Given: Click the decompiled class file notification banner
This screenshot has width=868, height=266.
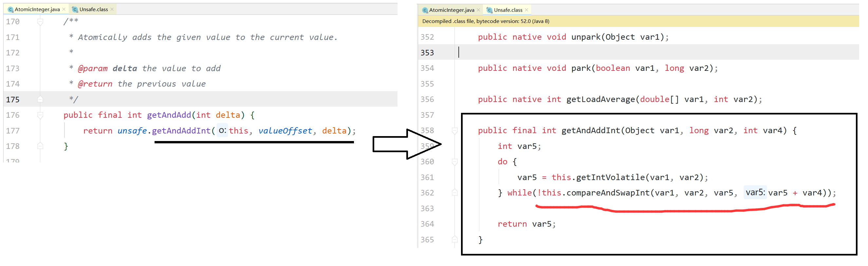Looking at the screenshot, I should click(485, 21).
